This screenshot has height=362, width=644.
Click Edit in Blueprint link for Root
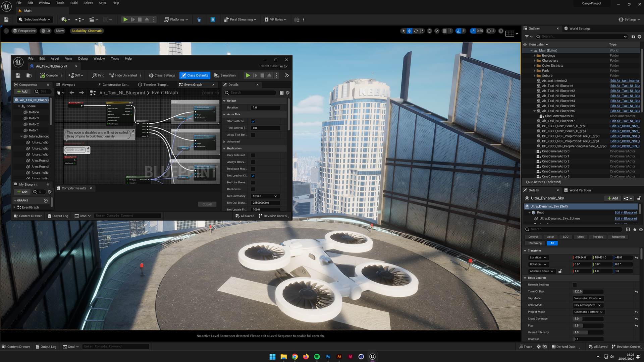click(x=626, y=213)
